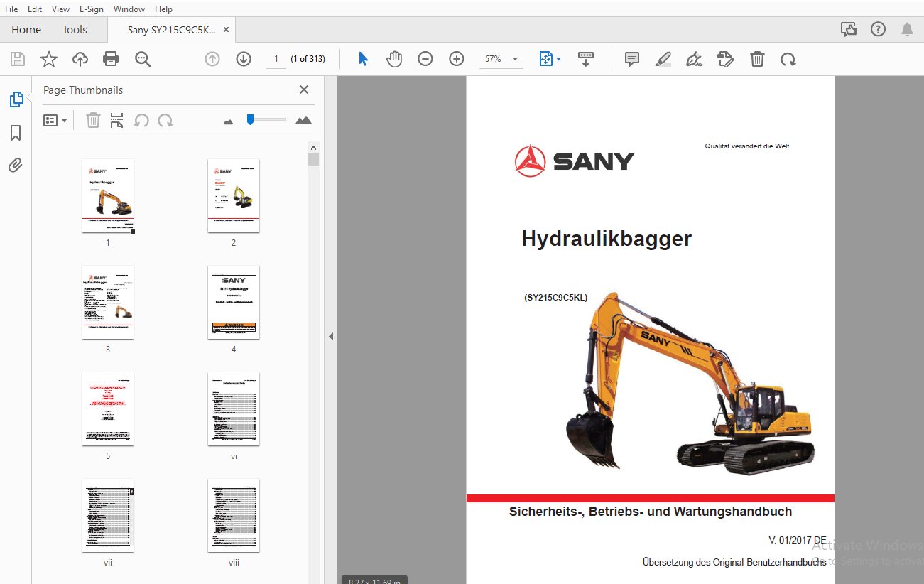The width and height of the screenshot is (924, 584).
Task: Select page 2 thumbnail
Action: pyautogui.click(x=234, y=195)
